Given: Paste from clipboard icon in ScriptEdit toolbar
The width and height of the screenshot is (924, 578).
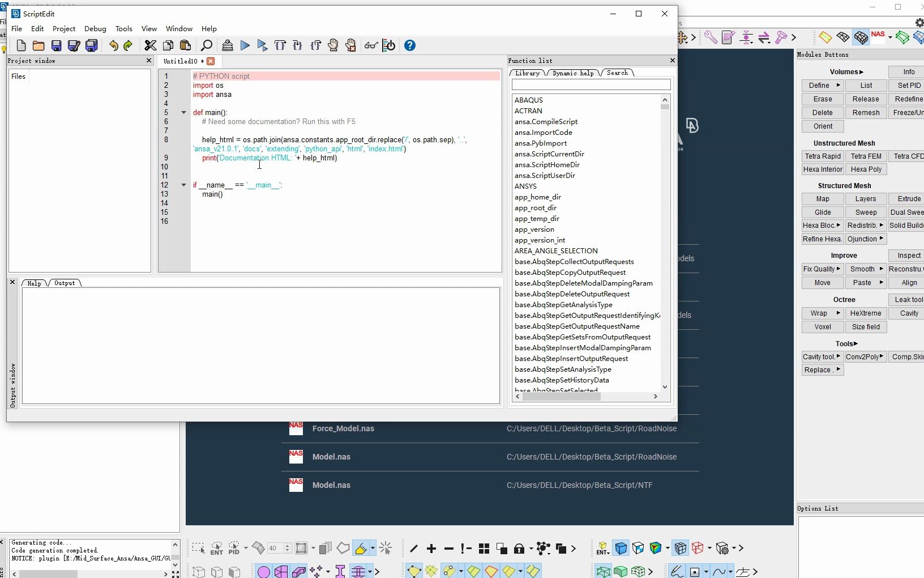Looking at the screenshot, I should (185, 45).
